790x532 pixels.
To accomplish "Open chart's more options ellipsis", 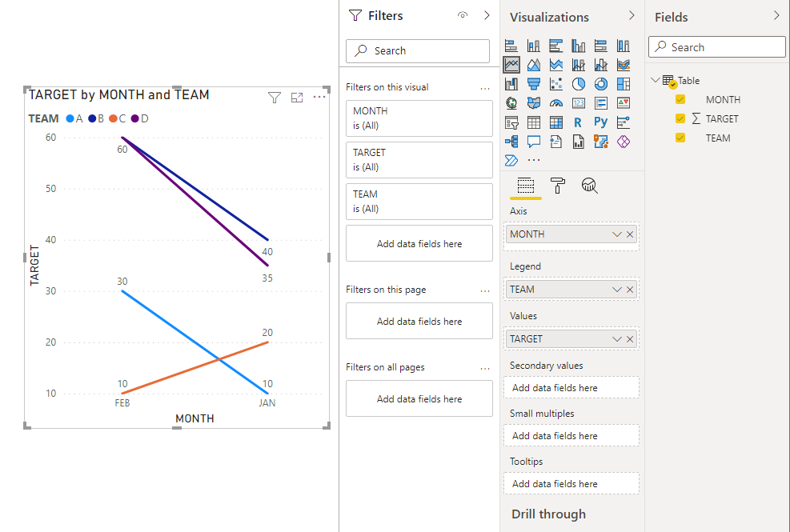I will [319, 97].
